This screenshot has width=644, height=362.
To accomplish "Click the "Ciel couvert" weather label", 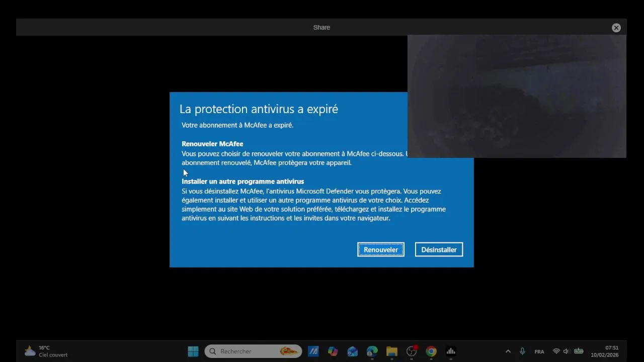I will coord(53,355).
